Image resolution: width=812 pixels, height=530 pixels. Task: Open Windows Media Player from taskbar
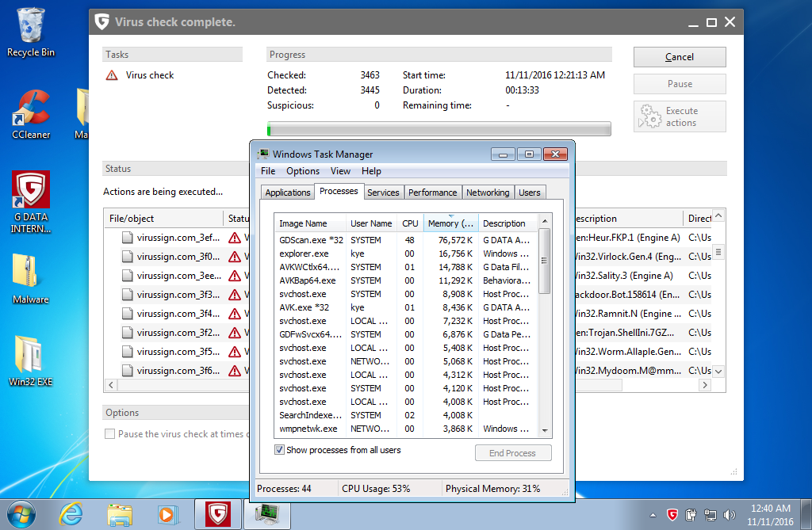click(167, 514)
